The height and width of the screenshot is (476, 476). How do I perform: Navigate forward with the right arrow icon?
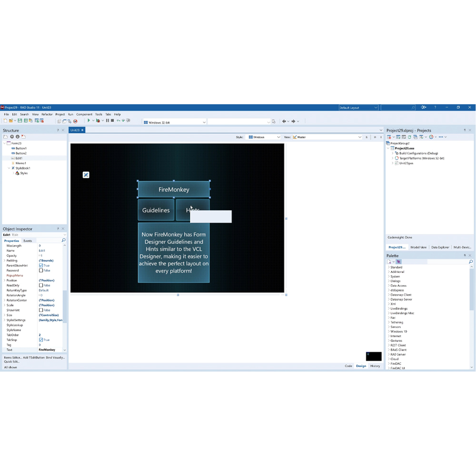293,121
